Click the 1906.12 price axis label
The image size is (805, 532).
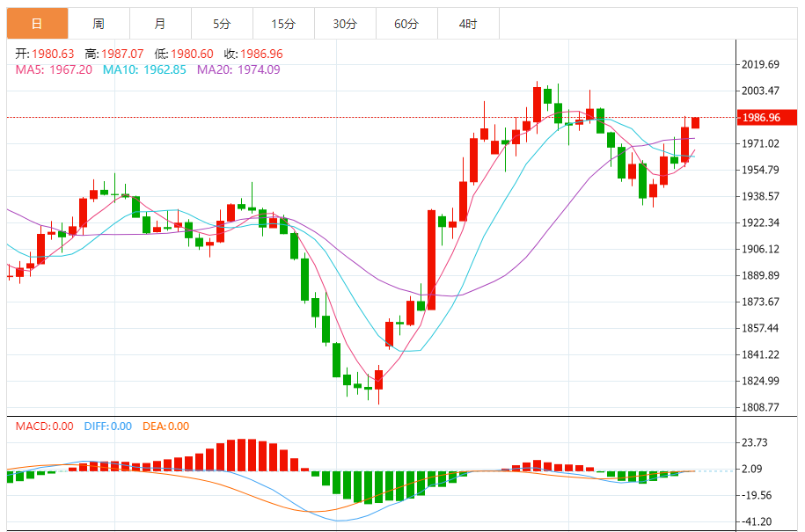pyautogui.click(x=760, y=250)
